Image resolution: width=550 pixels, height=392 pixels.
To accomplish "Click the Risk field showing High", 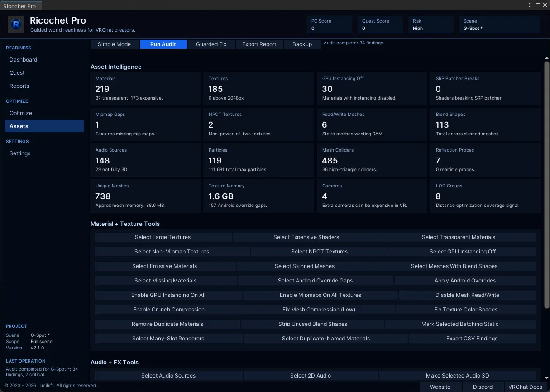I will [430, 24].
